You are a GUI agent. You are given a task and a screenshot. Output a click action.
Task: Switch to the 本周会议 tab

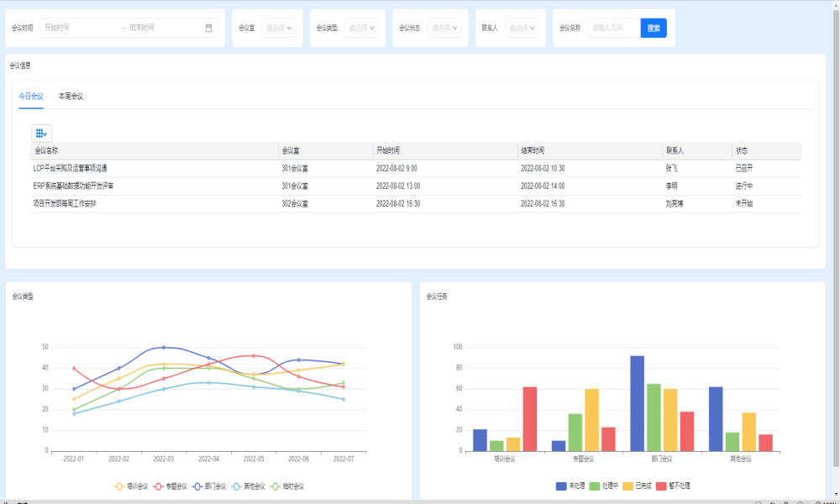[x=71, y=97]
